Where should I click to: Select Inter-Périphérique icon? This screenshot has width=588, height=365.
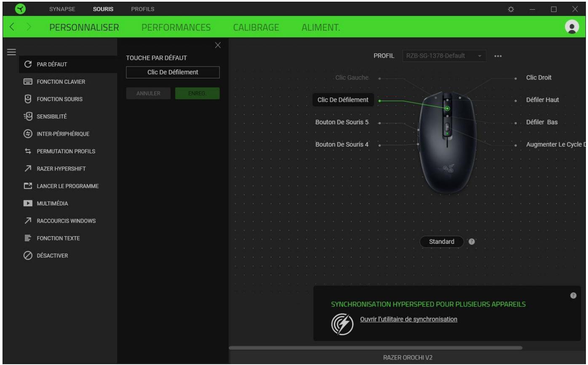click(x=28, y=134)
